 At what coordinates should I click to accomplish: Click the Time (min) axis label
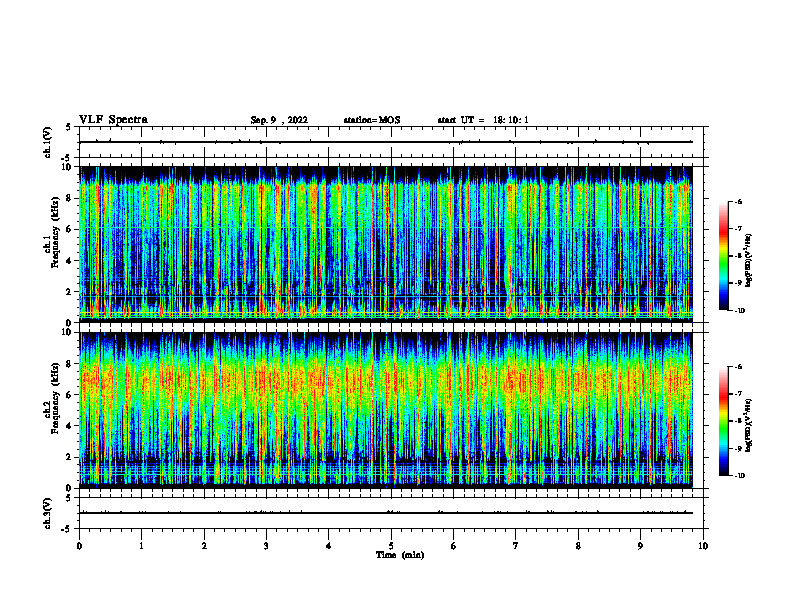[400, 555]
